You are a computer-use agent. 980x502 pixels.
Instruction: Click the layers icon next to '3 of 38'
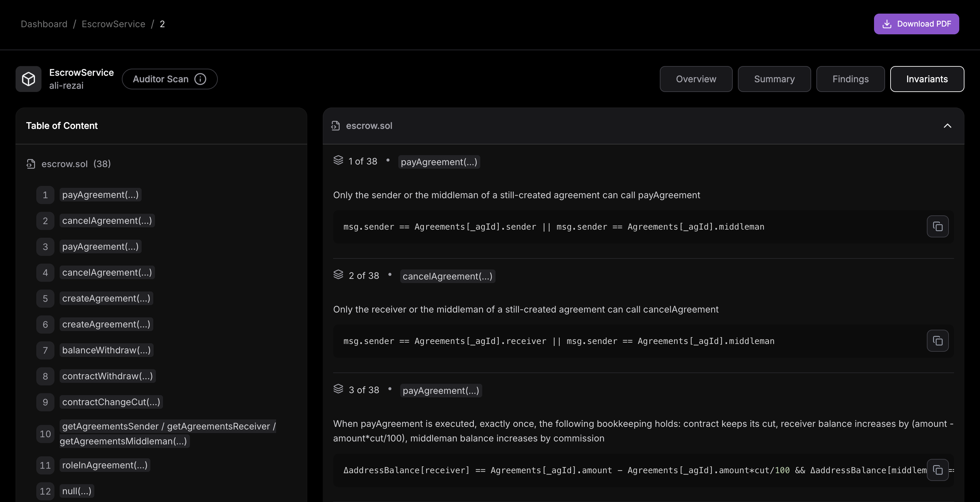pyautogui.click(x=338, y=389)
